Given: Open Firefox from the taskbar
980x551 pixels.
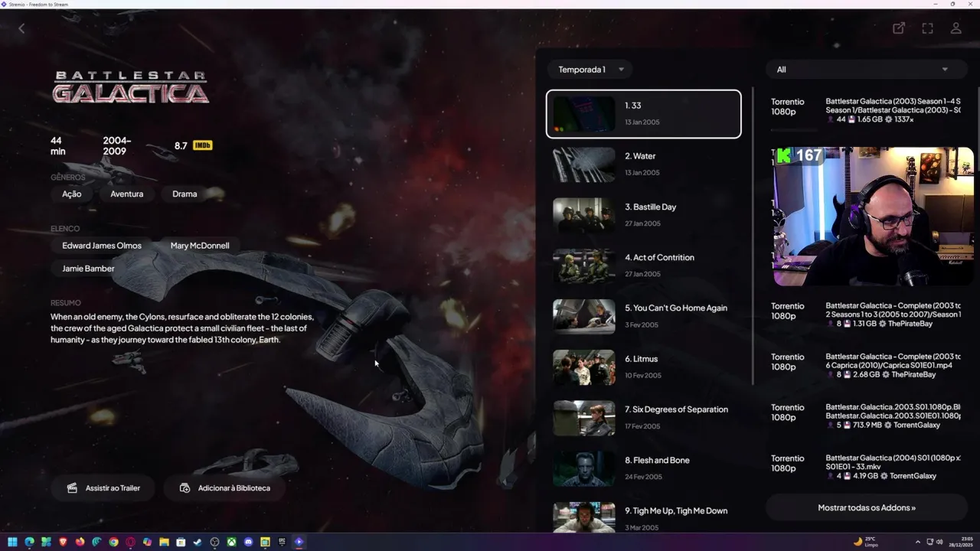Looking at the screenshot, I should tap(80, 542).
